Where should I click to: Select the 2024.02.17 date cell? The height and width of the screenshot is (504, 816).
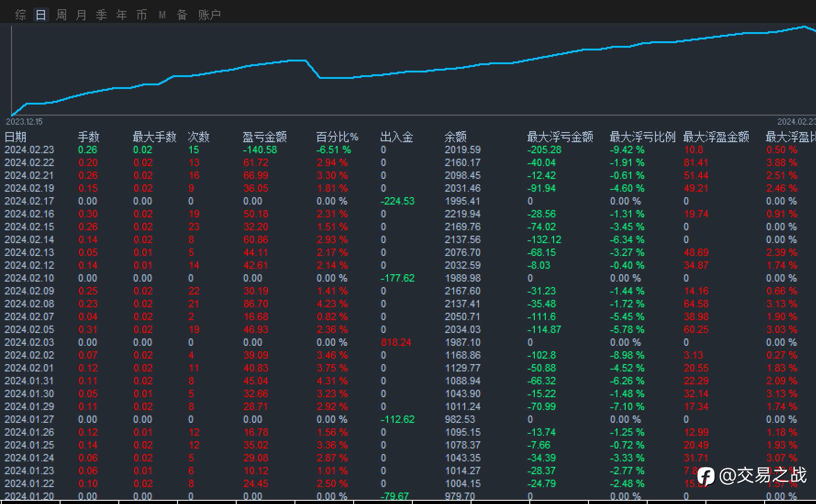coord(29,201)
